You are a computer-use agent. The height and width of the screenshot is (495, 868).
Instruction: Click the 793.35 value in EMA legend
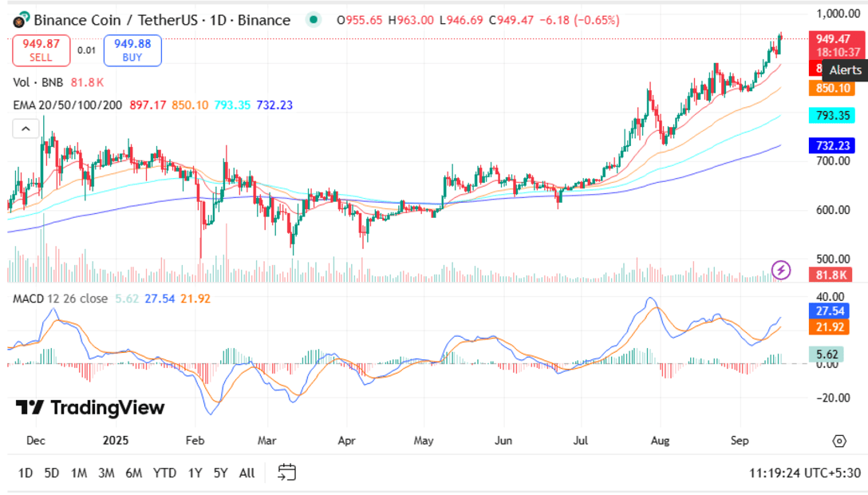click(232, 105)
